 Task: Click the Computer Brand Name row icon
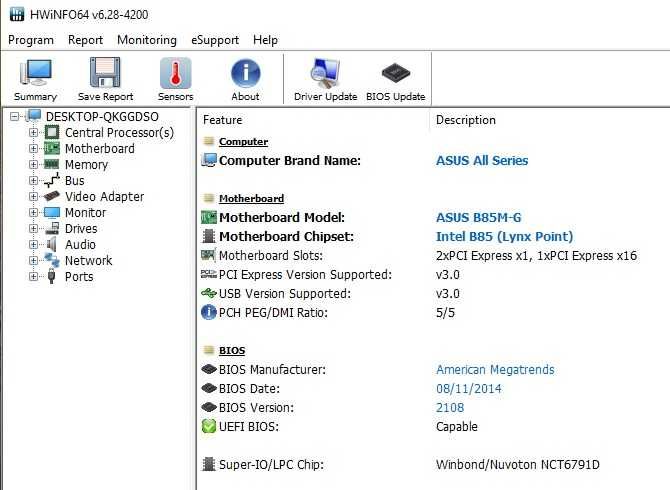209,160
